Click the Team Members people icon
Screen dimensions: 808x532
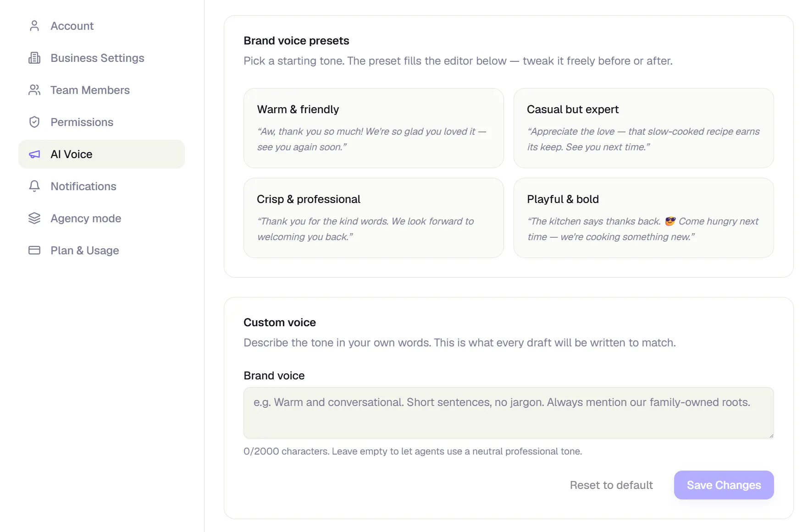pyautogui.click(x=34, y=90)
